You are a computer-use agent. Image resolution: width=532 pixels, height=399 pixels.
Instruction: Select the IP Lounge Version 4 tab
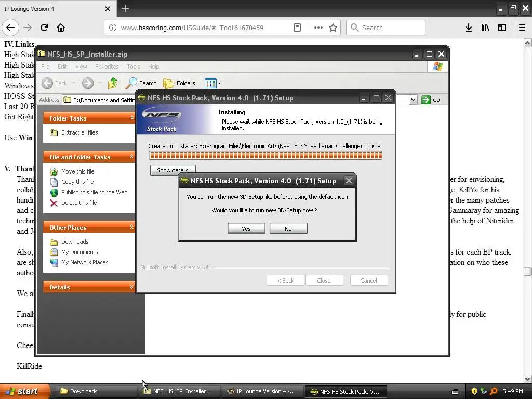[x=58, y=9]
